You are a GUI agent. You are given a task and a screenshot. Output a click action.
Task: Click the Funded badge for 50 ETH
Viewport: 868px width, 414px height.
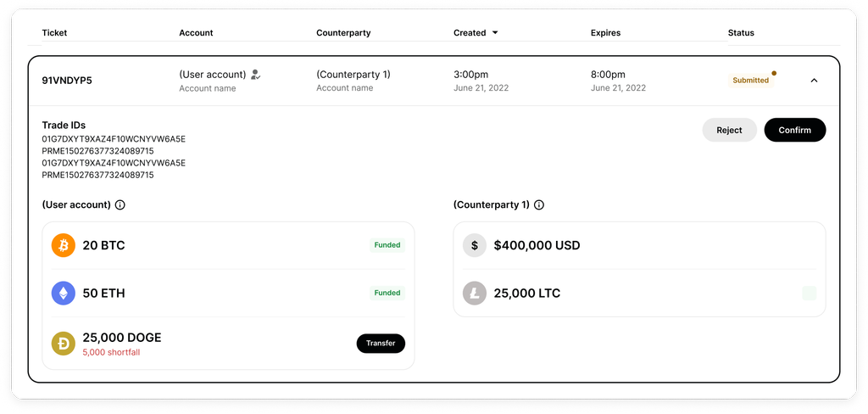(x=387, y=293)
